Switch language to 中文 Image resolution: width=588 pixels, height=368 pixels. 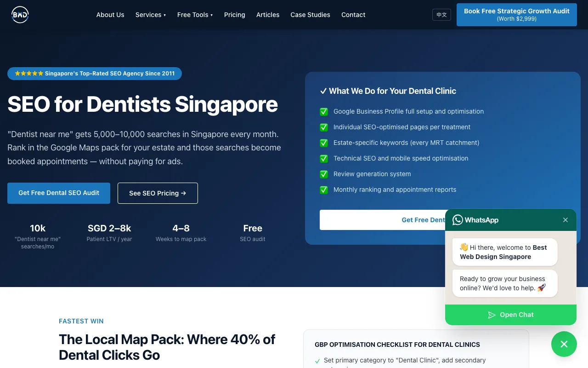(x=441, y=15)
